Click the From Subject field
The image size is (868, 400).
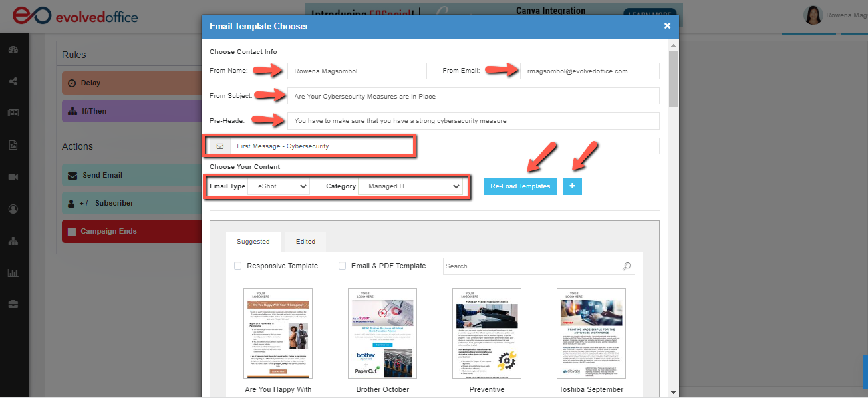(474, 96)
